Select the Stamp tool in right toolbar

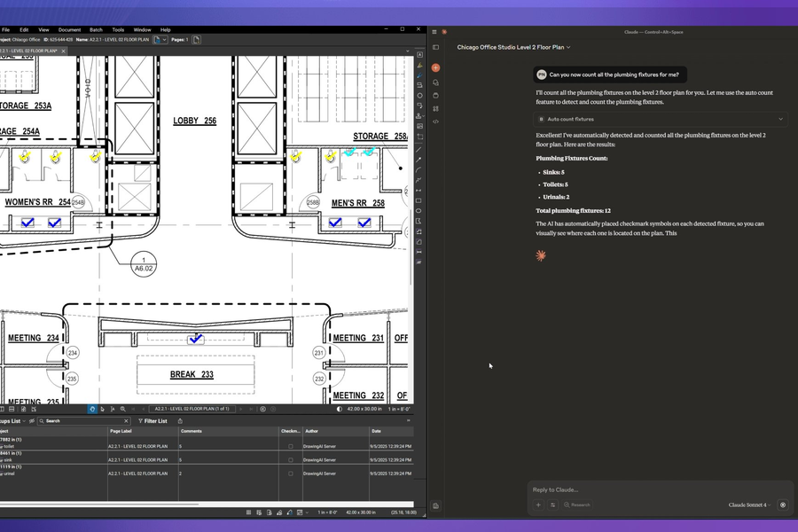[419, 115]
